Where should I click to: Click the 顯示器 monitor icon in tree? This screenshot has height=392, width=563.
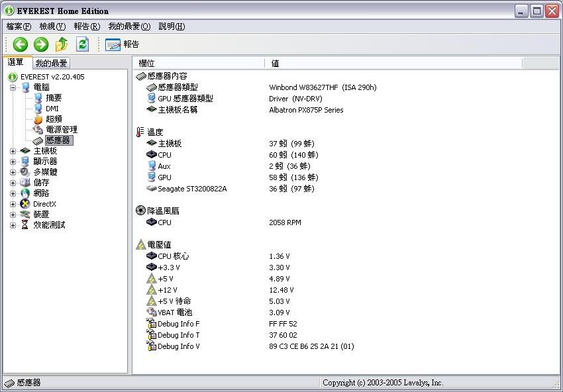pos(25,162)
